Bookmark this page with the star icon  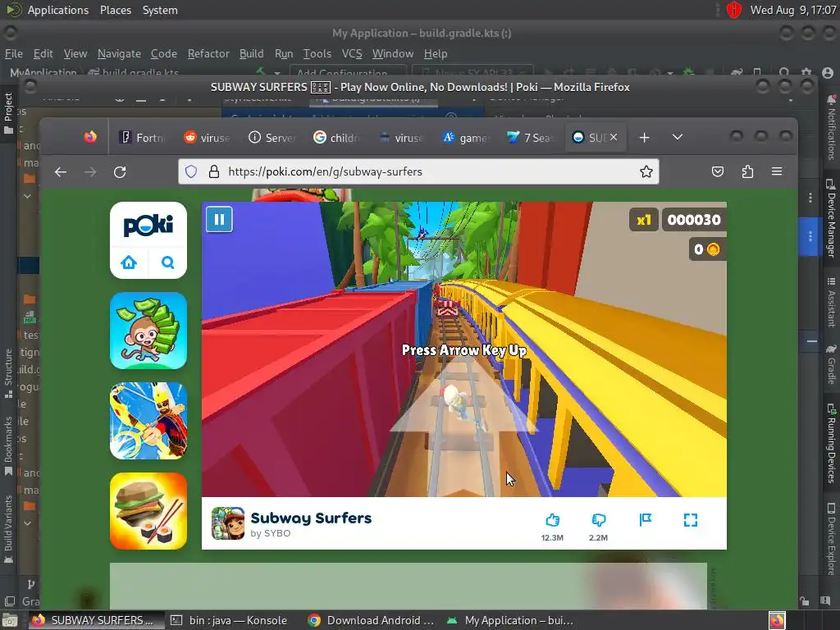(646, 171)
